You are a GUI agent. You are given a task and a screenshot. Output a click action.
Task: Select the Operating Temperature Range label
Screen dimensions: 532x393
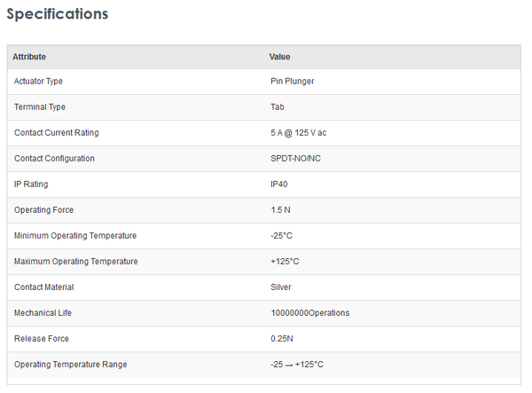pyautogui.click(x=70, y=365)
